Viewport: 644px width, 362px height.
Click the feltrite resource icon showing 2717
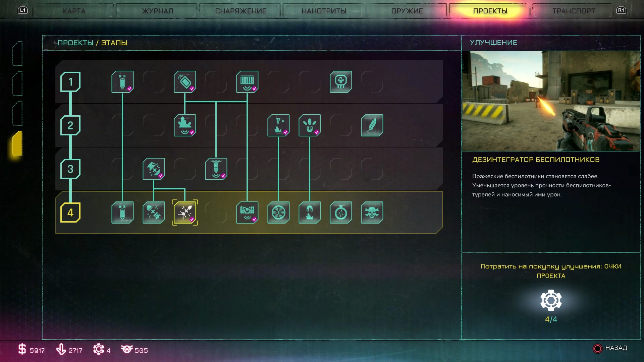tap(61, 349)
